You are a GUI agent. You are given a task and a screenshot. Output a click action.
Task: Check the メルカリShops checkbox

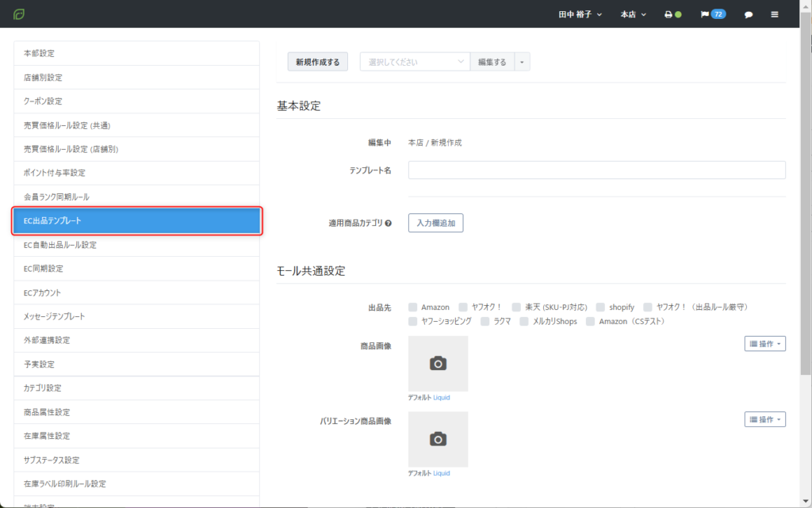tap(524, 321)
